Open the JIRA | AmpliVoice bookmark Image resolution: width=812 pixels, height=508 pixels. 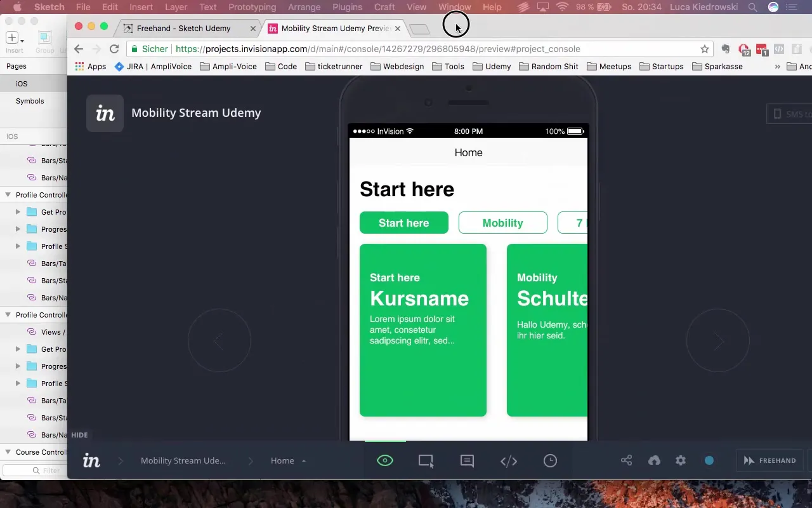153,66
